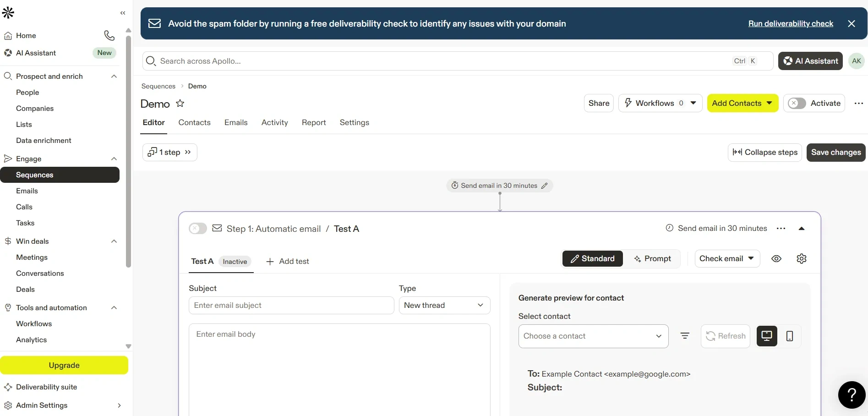Toggle the Activate sequence switch
The height and width of the screenshot is (416, 868).
[x=797, y=104]
